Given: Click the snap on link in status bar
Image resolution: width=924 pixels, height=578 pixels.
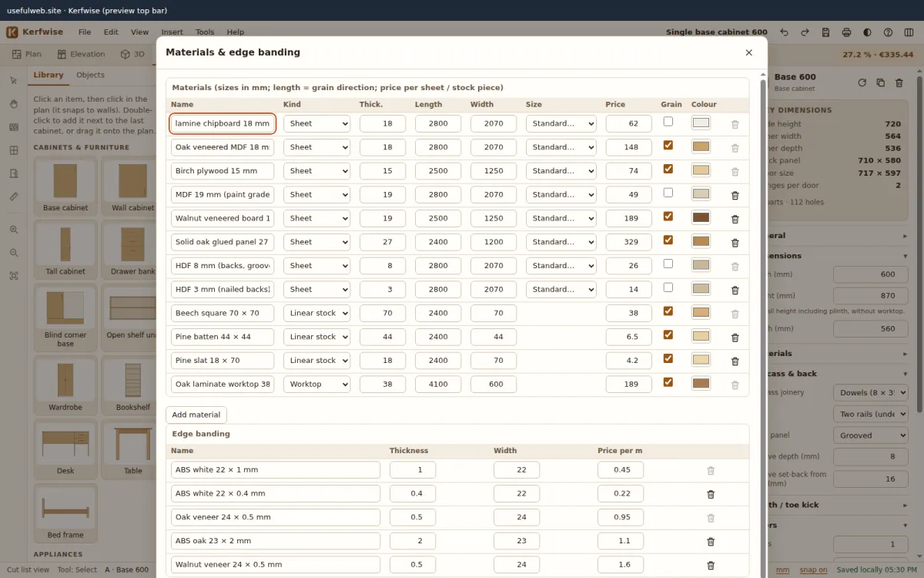Looking at the screenshot, I should [813, 570].
